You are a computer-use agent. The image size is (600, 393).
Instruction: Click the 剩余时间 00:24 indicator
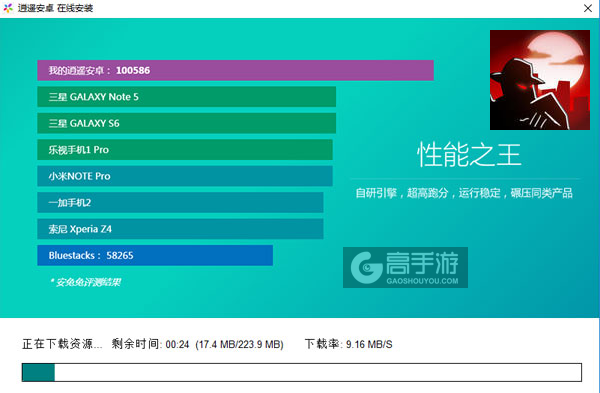point(150,344)
